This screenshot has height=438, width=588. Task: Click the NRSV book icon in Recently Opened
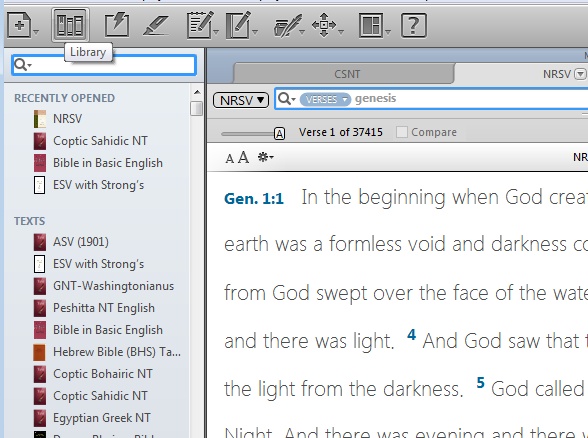tap(39, 119)
